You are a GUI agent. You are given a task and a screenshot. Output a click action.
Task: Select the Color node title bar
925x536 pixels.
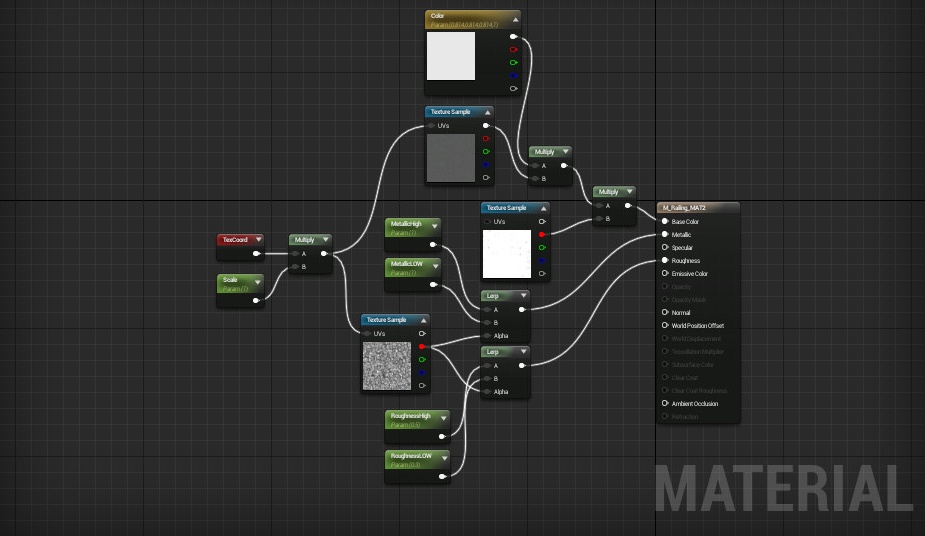pyautogui.click(x=472, y=19)
